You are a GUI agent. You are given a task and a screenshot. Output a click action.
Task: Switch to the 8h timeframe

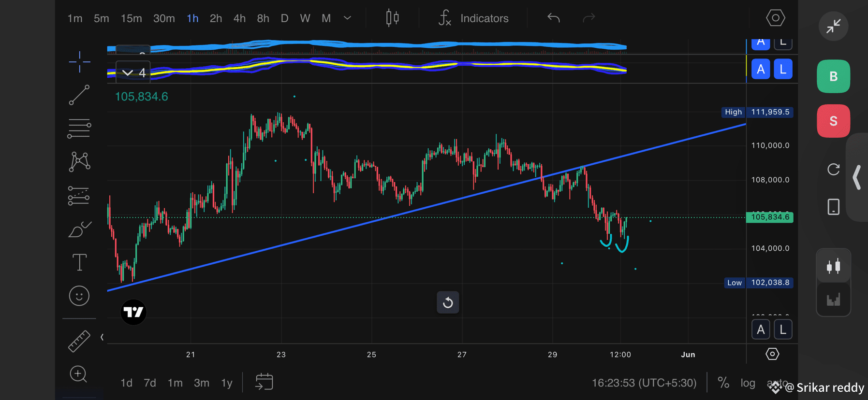tap(263, 18)
